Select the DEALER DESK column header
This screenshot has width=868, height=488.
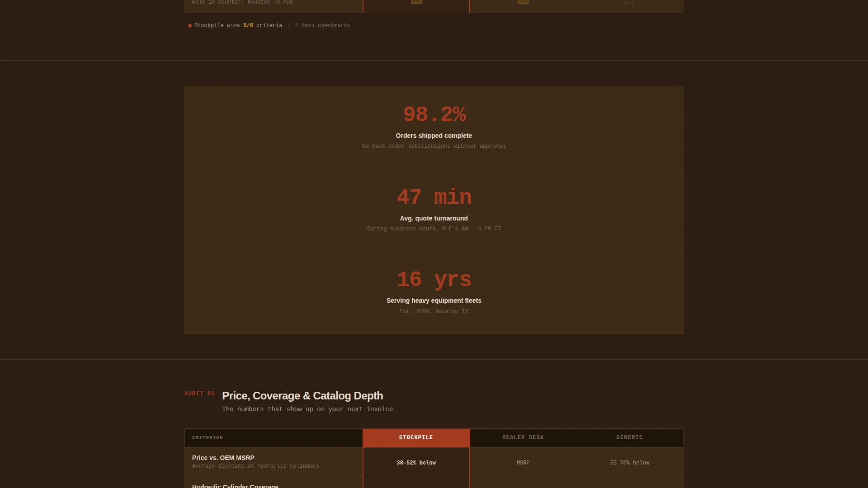[x=523, y=438]
